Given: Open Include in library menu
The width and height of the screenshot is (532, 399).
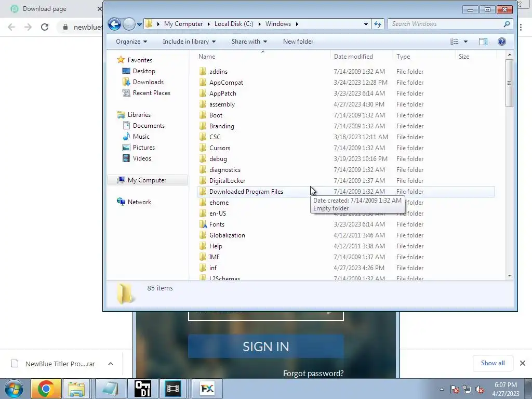Looking at the screenshot, I should point(189,42).
